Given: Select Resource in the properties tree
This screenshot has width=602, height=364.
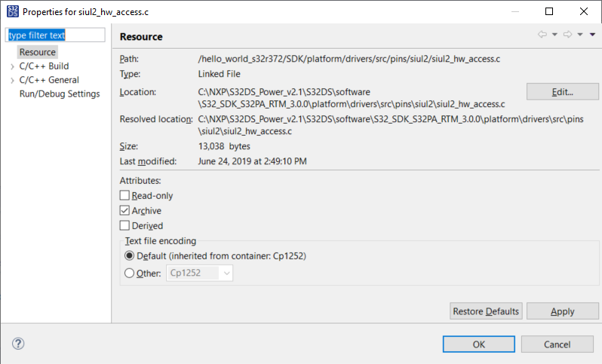Looking at the screenshot, I should pyautogui.click(x=38, y=52).
